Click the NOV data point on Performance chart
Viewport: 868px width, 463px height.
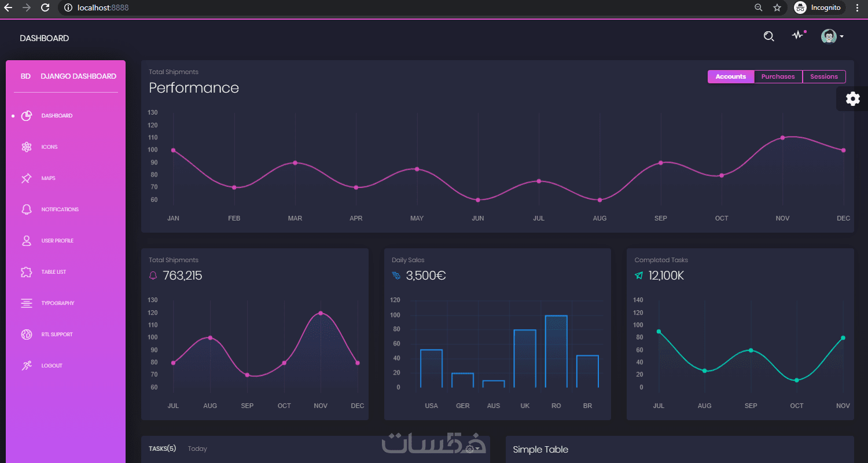pyautogui.click(x=782, y=138)
